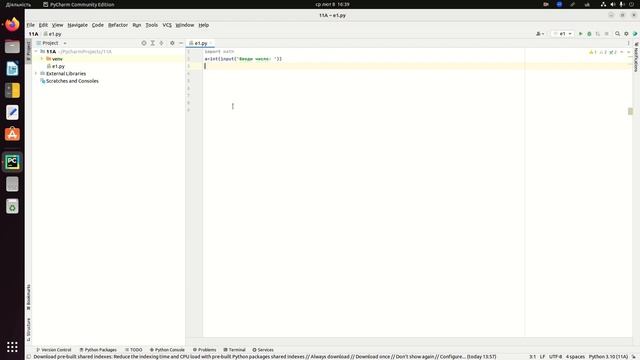Open the VCS menu

[167, 25]
